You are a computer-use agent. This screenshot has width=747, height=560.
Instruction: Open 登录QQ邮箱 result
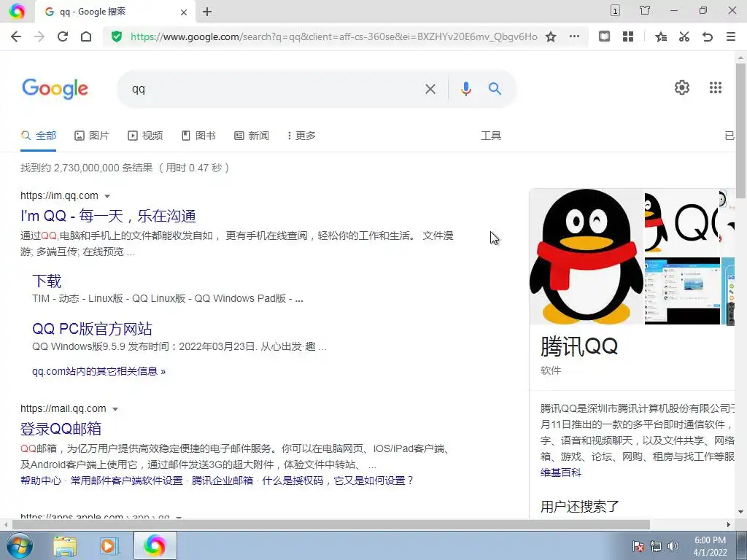[x=61, y=429]
